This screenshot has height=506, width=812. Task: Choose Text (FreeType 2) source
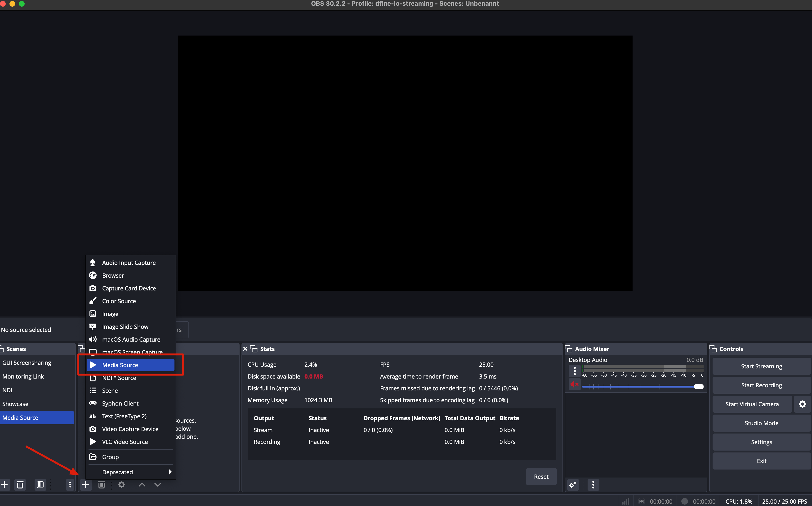130,416
